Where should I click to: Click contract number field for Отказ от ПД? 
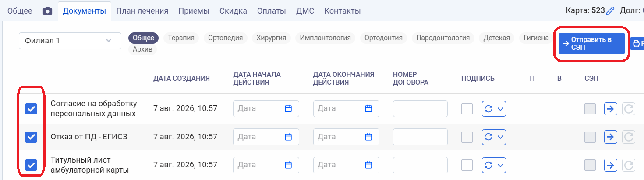tap(420, 137)
